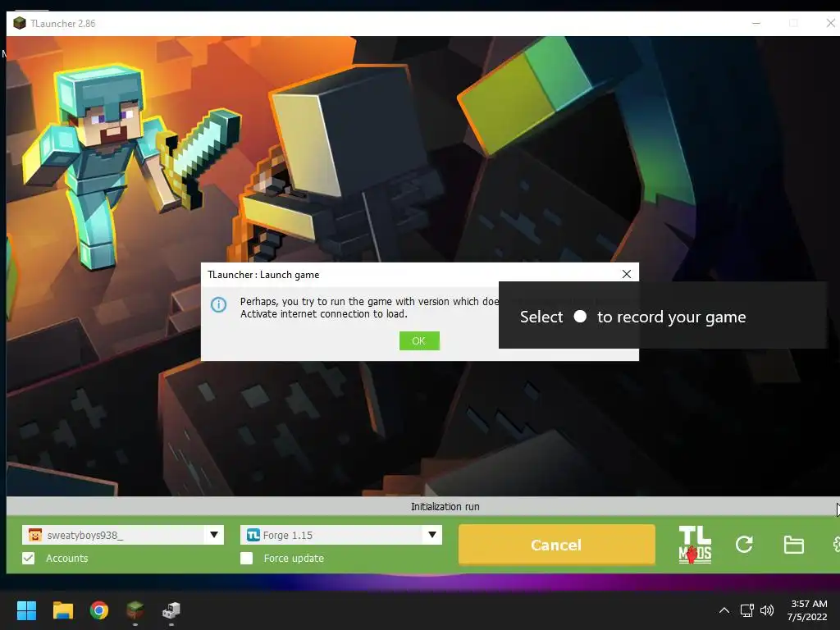Minimize the TLauncher window
840x630 pixels.
coord(756,24)
